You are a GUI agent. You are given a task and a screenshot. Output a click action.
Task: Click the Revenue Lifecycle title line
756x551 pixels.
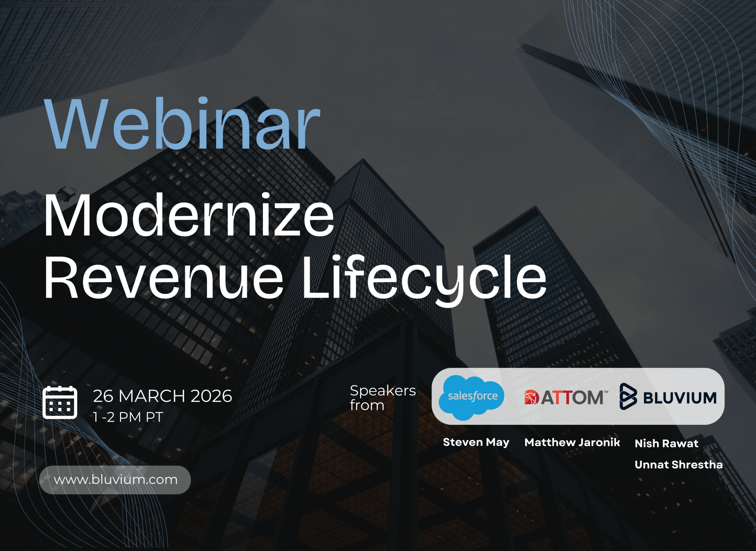coord(295,277)
